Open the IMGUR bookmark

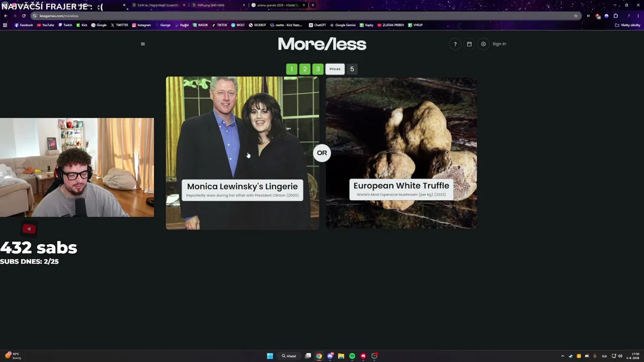pyautogui.click(x=200, y=25)
